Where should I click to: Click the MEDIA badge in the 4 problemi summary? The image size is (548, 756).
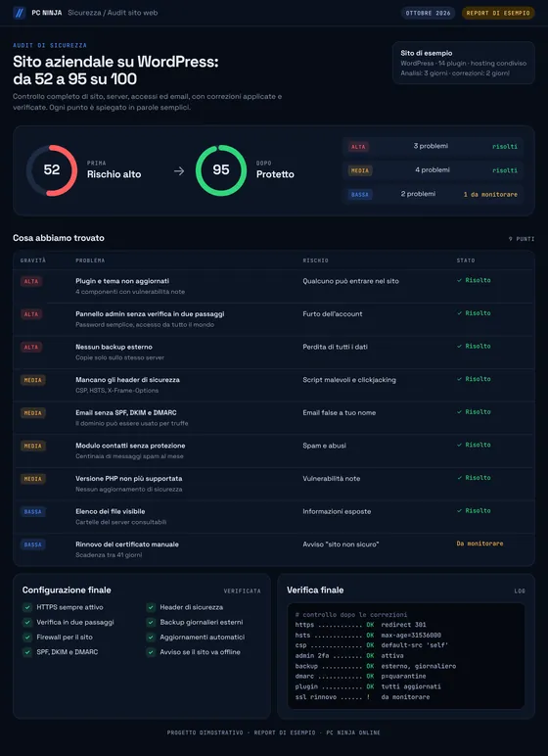pyautogui.click(x=360, y=170)
